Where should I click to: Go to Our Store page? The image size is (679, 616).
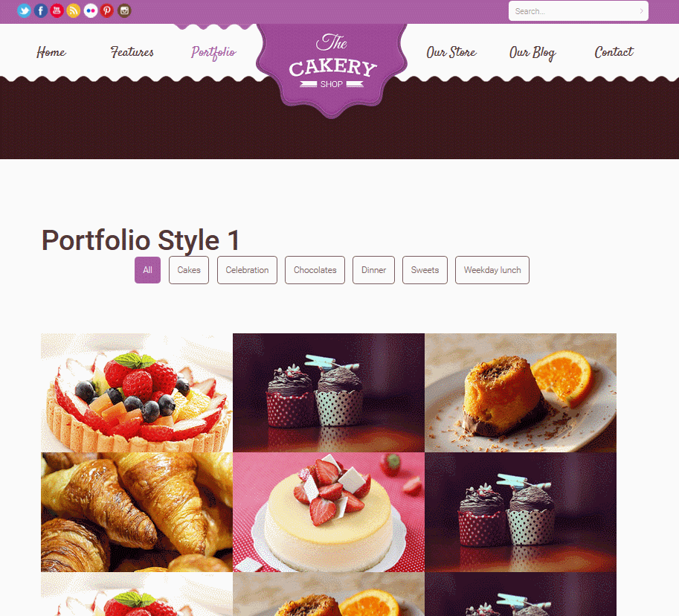451,52
